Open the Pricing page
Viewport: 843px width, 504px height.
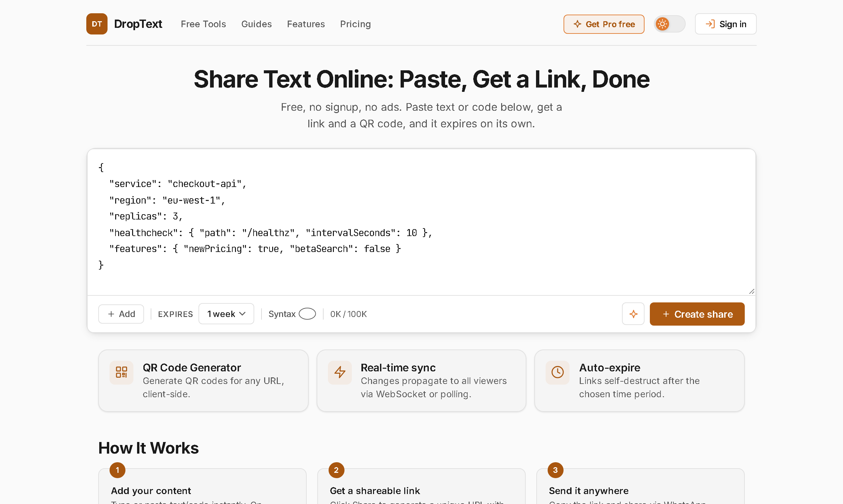coord(355,24)
